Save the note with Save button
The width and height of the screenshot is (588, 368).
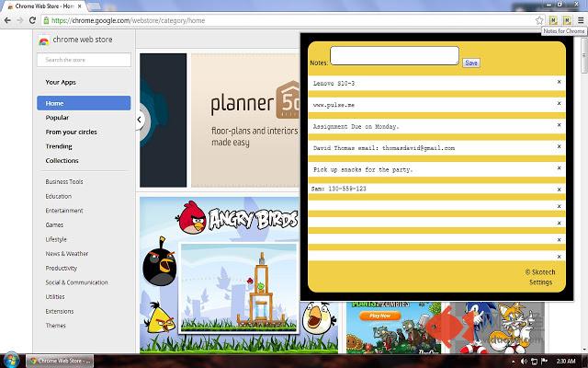click(471, 63)
